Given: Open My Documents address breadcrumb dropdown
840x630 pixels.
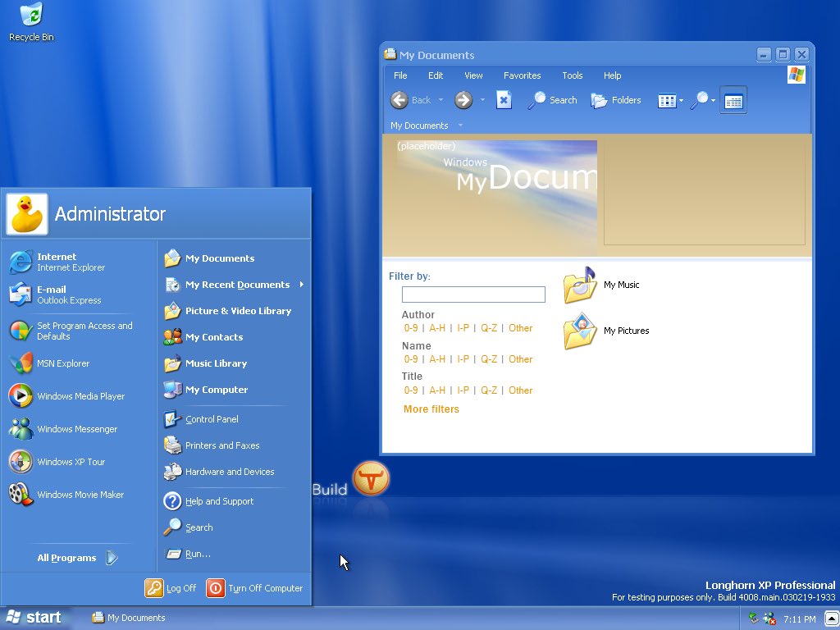Looking at the screenshot, I should [460, 126].
